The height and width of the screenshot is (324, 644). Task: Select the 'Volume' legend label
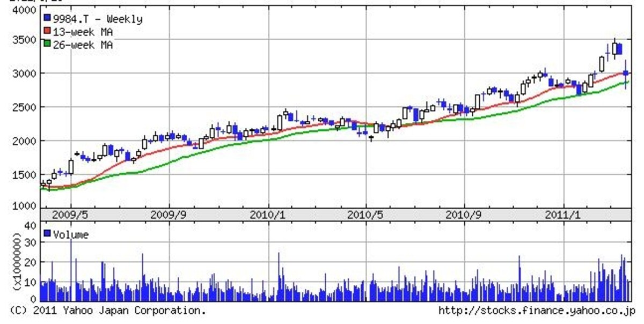pyautogui.click(x=71, y=234)
